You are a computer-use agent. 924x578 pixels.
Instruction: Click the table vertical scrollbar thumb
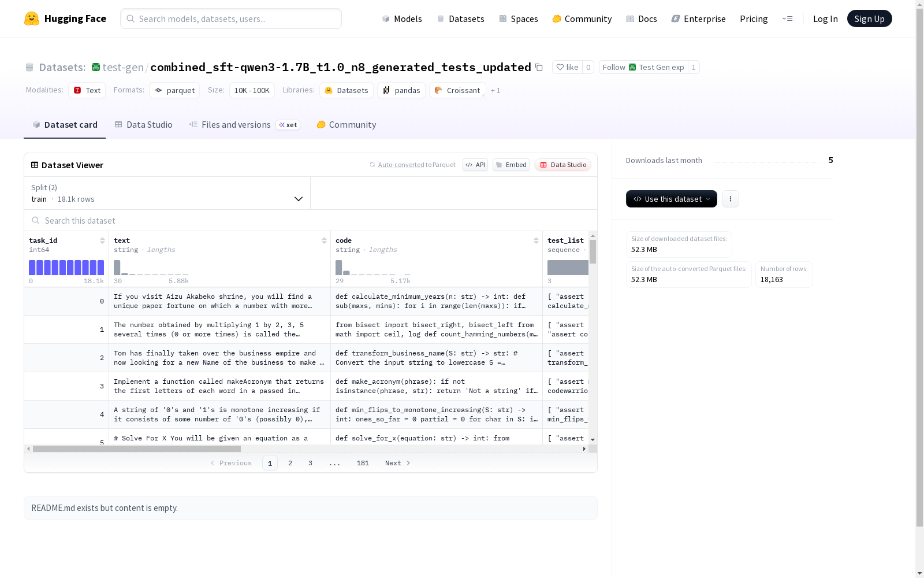[593, 252]
